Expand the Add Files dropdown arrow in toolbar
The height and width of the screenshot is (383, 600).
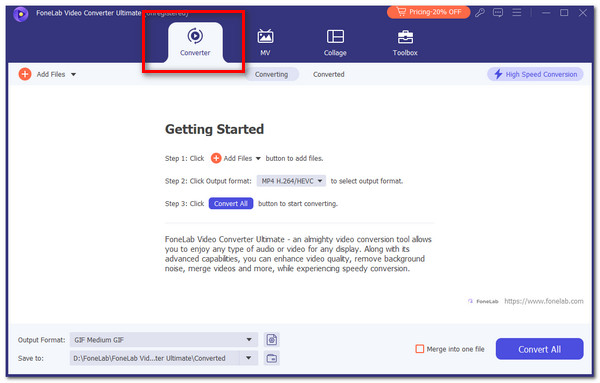[73, 74]
